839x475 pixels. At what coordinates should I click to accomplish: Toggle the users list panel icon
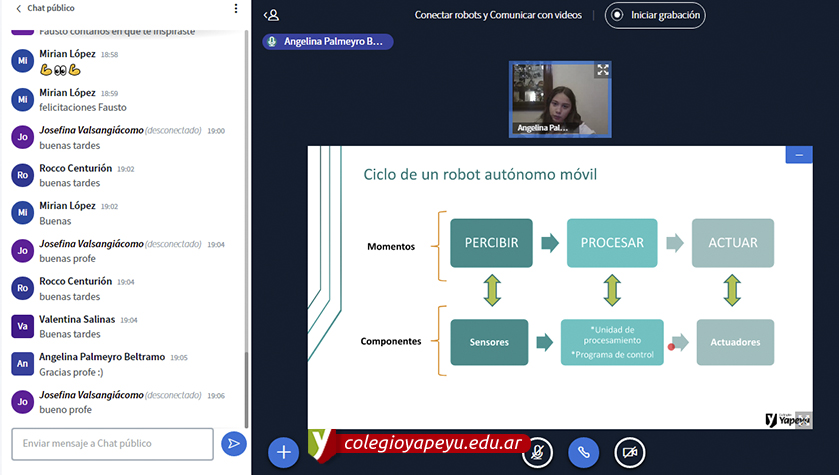pyautogui.click(x=271, y=15)
